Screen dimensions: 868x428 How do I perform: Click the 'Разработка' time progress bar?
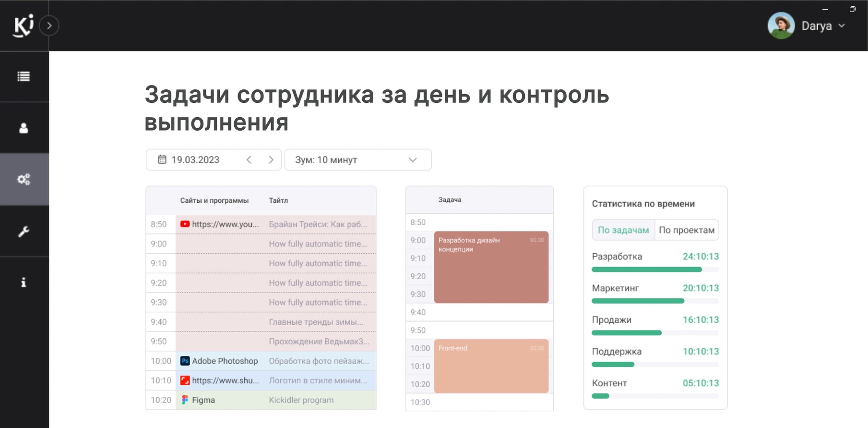pyautogui.click(x=646, y=269)
